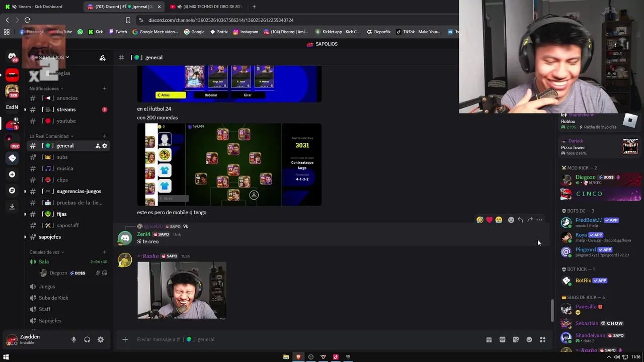Open the gift icon in message bar
The height and width of the screenshot is (362, 644).
click(x=489, y=339)
